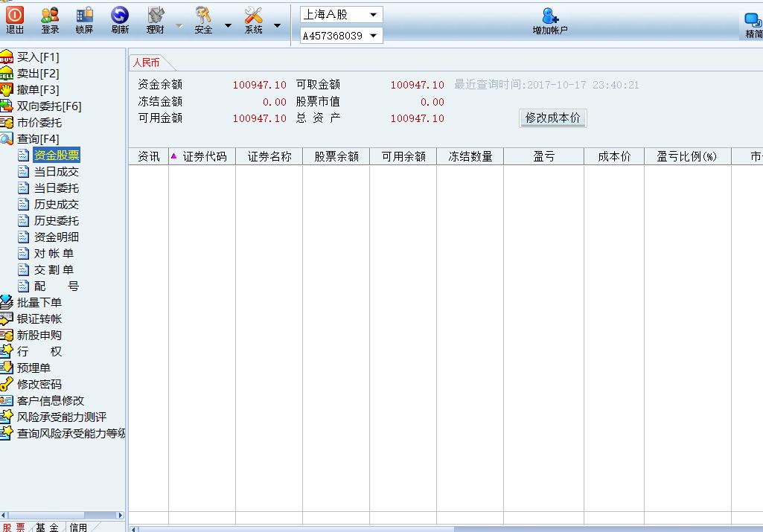Click the 成本价 column header
This screenshot has height=532, width=763.
pos(614,156)
